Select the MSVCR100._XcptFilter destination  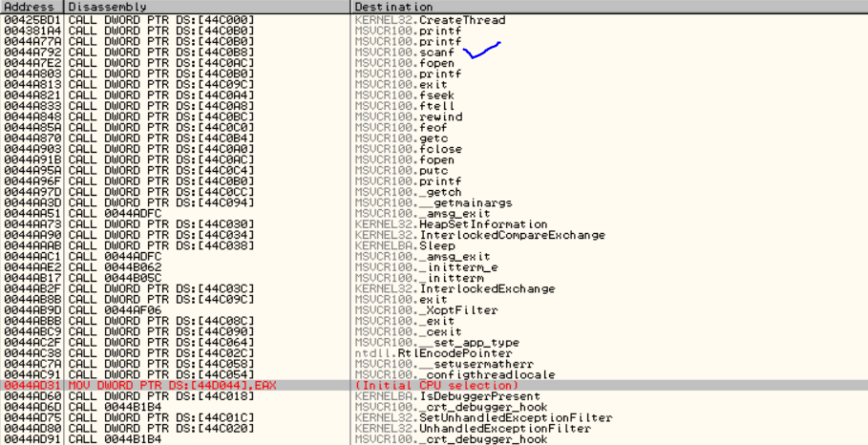pyautogui.click(x=426, y=310)
